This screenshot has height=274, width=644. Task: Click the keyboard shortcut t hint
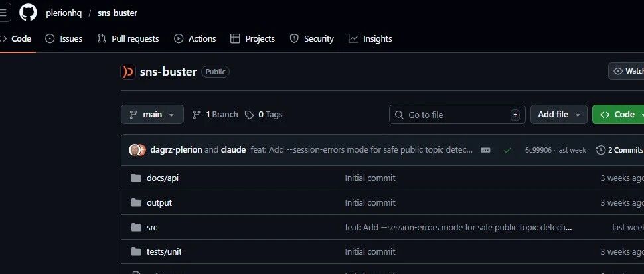[x=515, y=115]
